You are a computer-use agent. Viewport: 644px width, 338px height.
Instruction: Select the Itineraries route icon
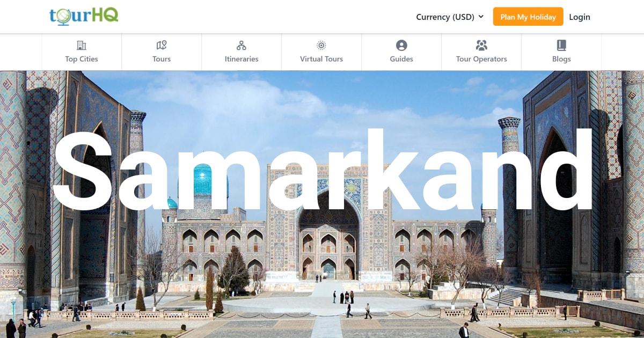coord(241,45)
